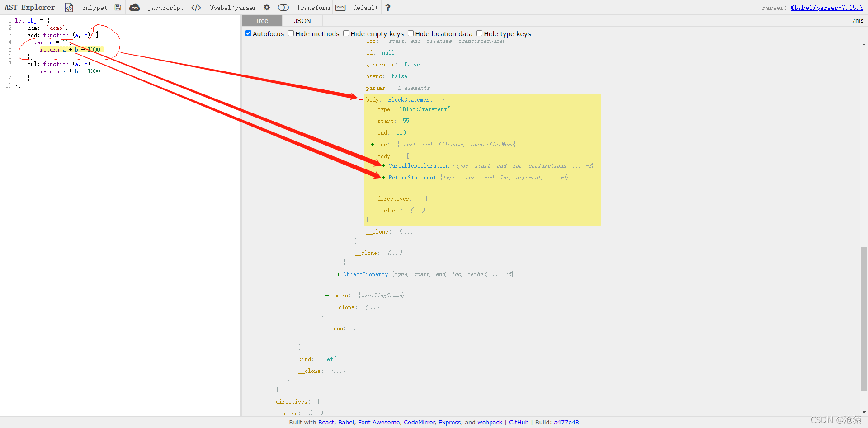
Task: Open the CodeMirror footer link
Action: [419, 423]
